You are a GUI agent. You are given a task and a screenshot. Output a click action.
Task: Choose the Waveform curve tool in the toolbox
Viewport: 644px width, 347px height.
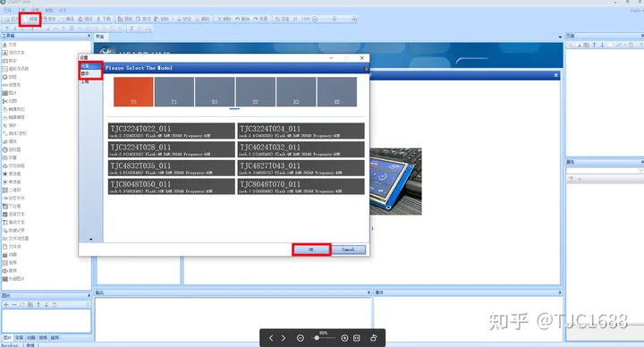point(14,133)
